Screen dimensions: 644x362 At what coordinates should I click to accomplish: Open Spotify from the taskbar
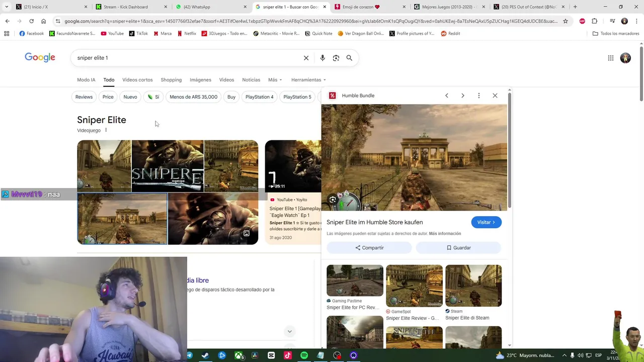304,355
